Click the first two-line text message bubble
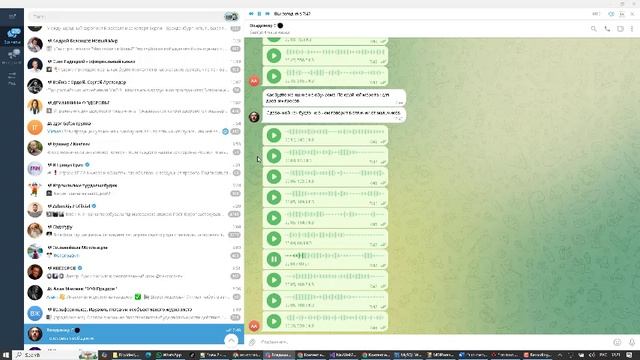Screen dimensions: 640x360 pyautogui.click(x=334, y=98)
